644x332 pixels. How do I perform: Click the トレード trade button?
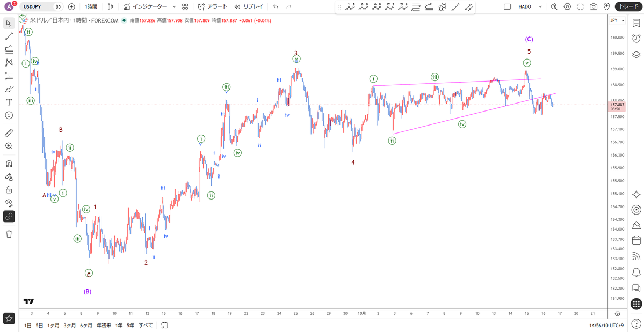click(x=627, y=6)
